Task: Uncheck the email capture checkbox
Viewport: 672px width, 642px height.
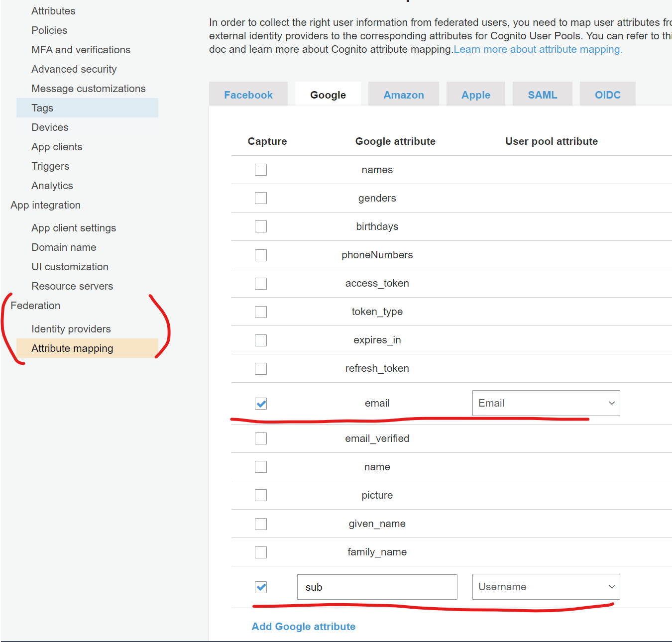Action: (261, 404)
